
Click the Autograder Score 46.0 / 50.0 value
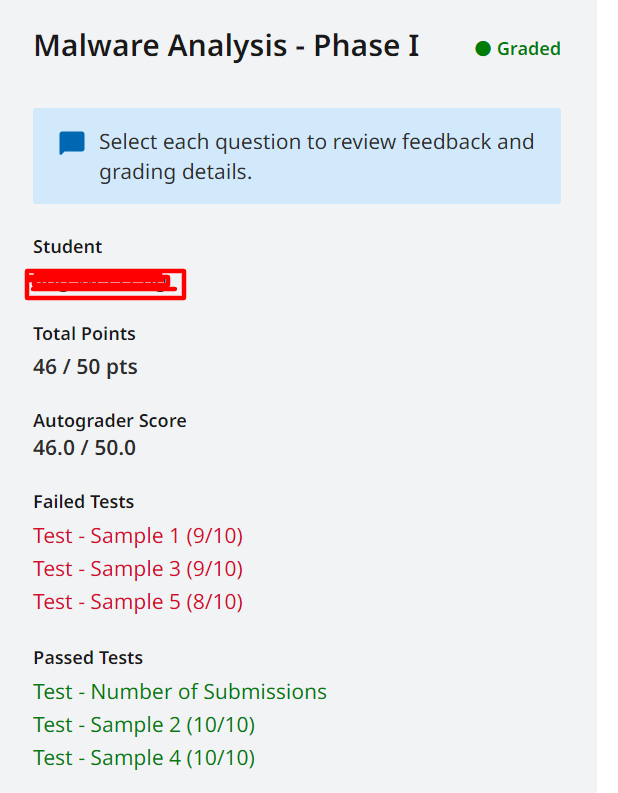(x=84, y=448)
